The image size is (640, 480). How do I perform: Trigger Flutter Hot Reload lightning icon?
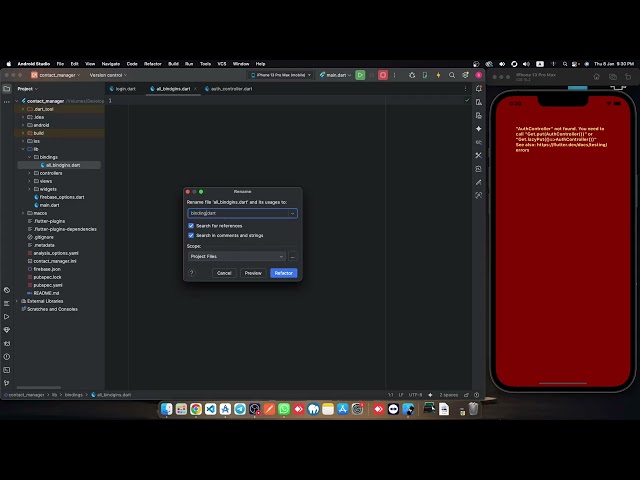438,75
